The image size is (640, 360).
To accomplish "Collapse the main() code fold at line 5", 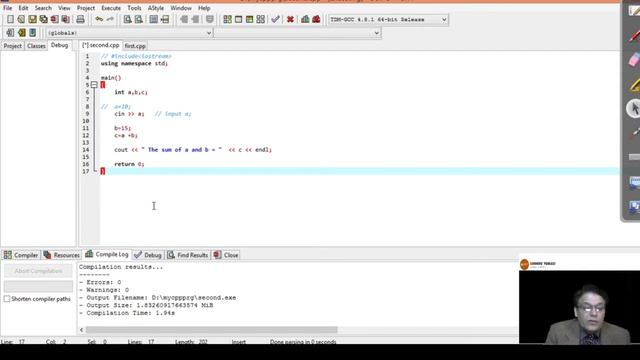I will 94,85.
